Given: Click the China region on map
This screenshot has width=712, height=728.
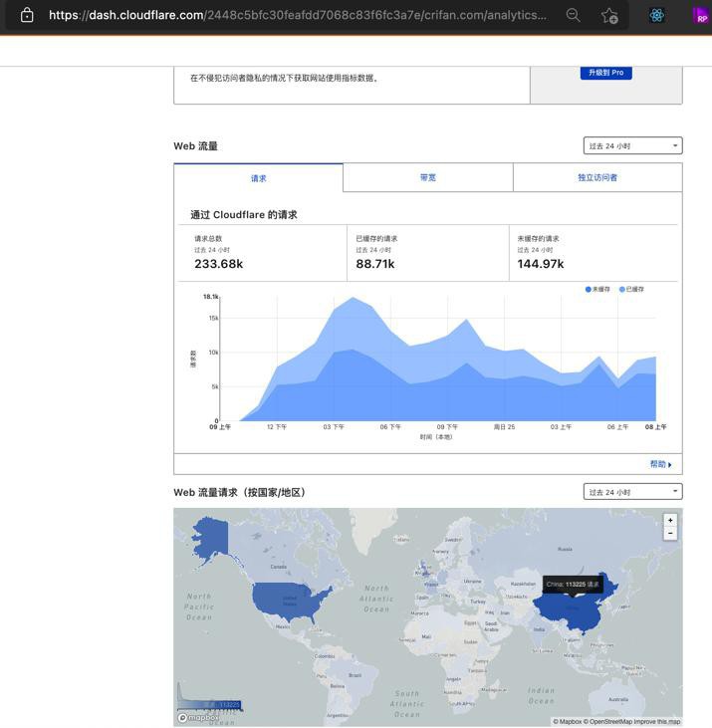Looking at the screenshot, I should [x=572, y=609].
